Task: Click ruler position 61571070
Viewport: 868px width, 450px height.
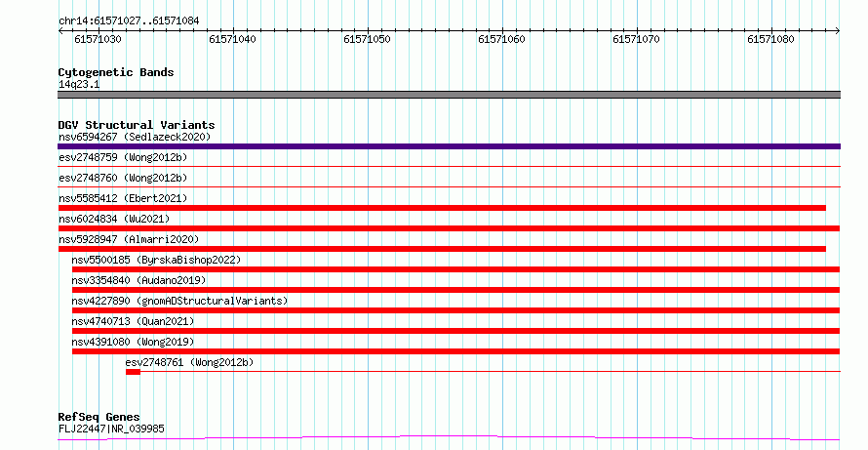Action: point(636,39)
